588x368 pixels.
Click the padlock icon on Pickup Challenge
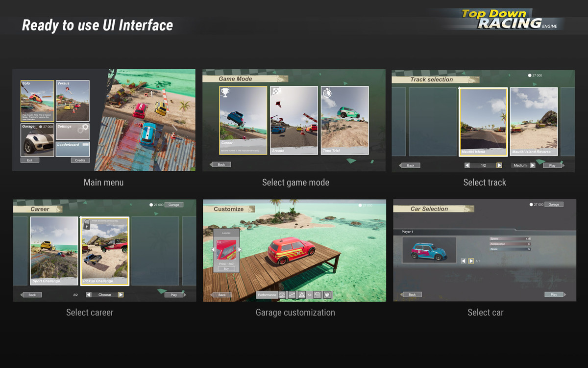[86, 225]
